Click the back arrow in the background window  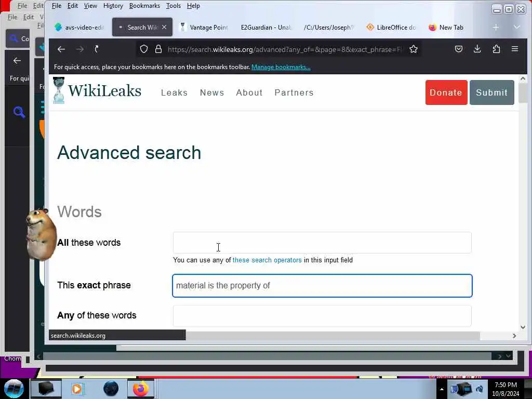coord(17,61)
